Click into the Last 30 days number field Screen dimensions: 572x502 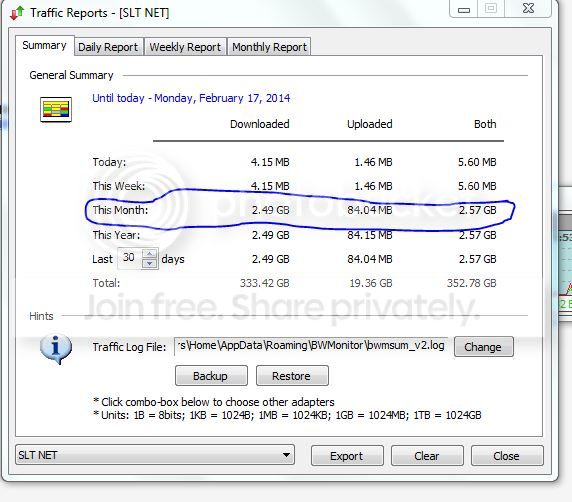click(x=130, y=258)
